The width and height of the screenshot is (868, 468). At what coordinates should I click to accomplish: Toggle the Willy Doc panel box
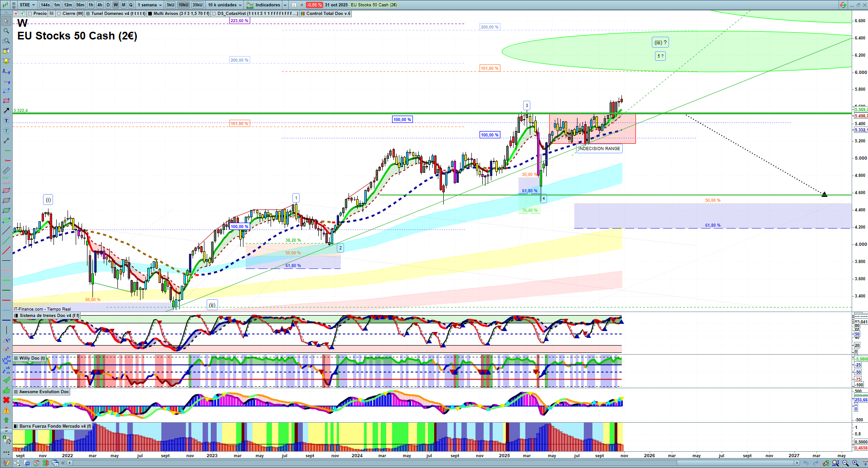click(16, 358)
